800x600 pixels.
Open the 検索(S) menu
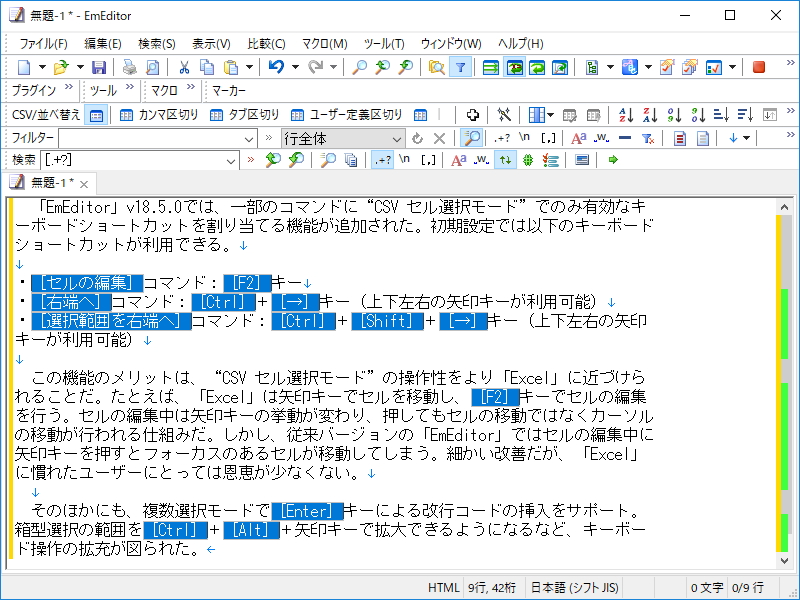coord(157,44)
